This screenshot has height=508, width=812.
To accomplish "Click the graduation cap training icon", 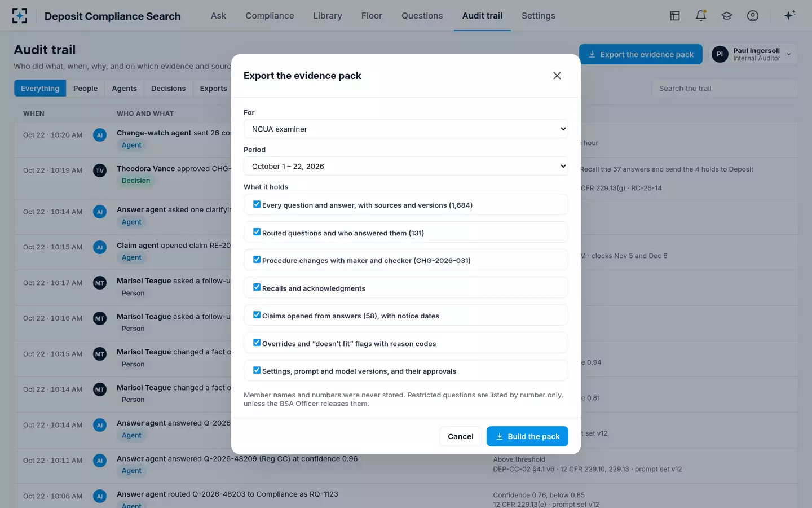I will (x=727, y=16).
